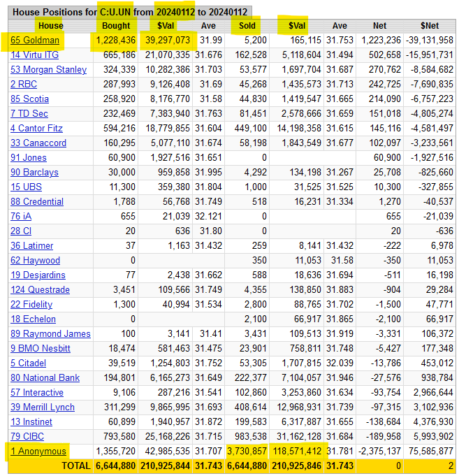The image size is (459, 476).
Task: Click the House column header
Action: 51,26
